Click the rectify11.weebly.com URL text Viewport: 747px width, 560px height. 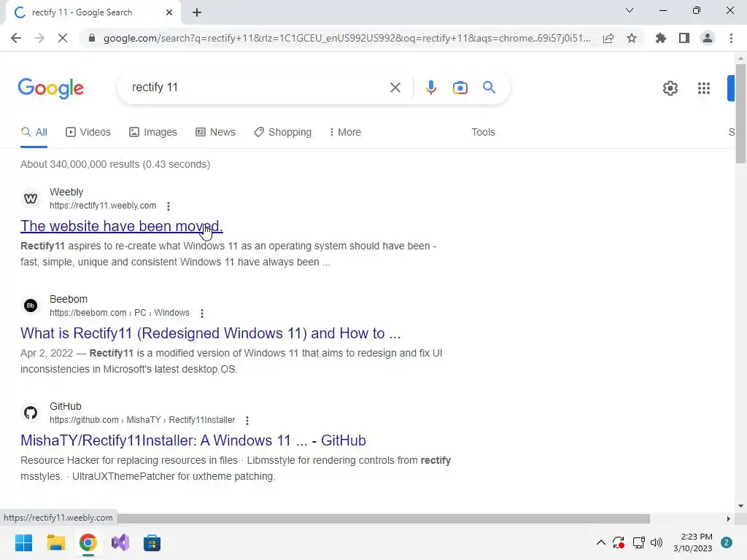coord(103,205)
